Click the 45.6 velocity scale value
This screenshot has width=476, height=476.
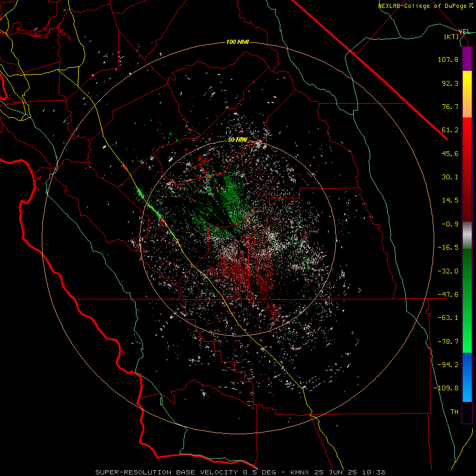pyautogui.click(x=450, y=153)
